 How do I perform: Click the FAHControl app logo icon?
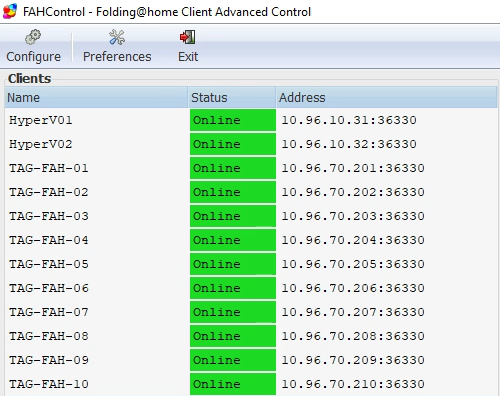click(x=10, y=11)
